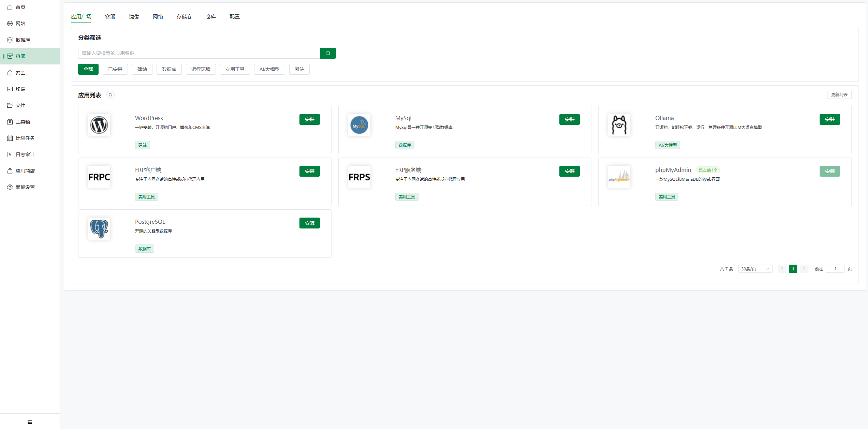
Task: Switch to the 镜像 tab
Action: pyautogui.click(x=134, y=17)
